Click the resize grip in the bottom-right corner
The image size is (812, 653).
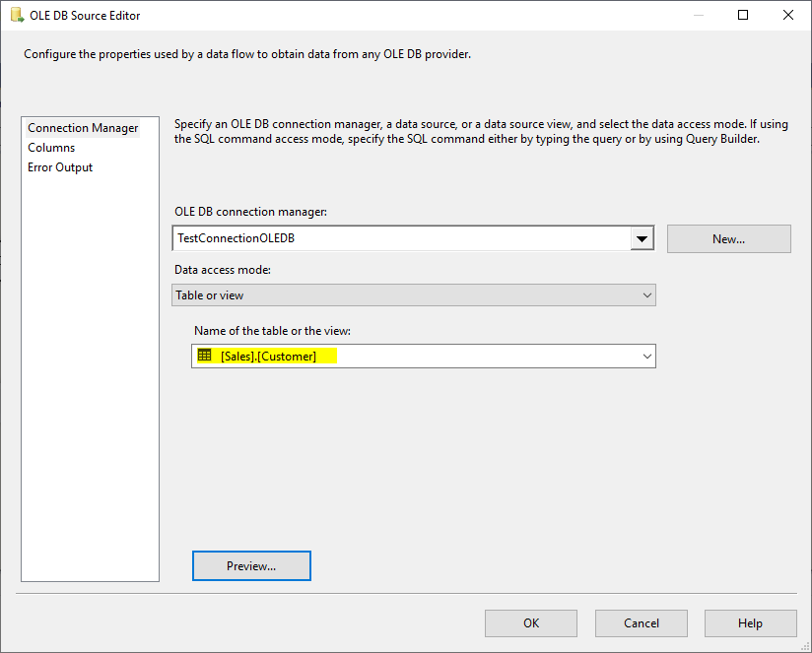(805, 646)
